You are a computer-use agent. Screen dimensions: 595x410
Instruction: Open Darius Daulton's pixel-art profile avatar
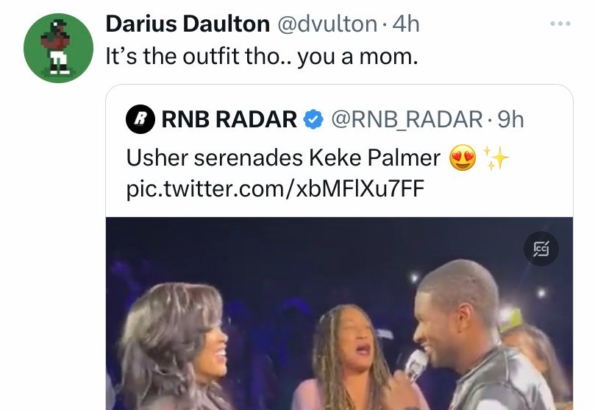(x=58, y=48)
